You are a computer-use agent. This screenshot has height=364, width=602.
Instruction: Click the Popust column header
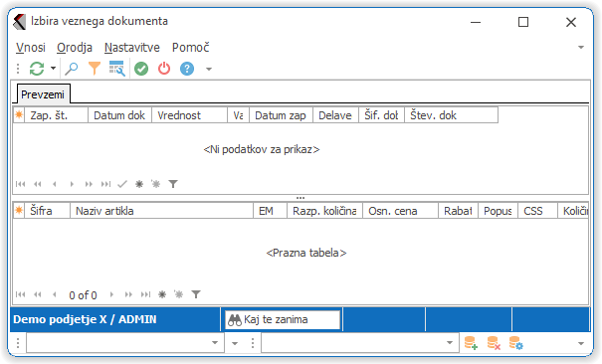pos(498,211)
